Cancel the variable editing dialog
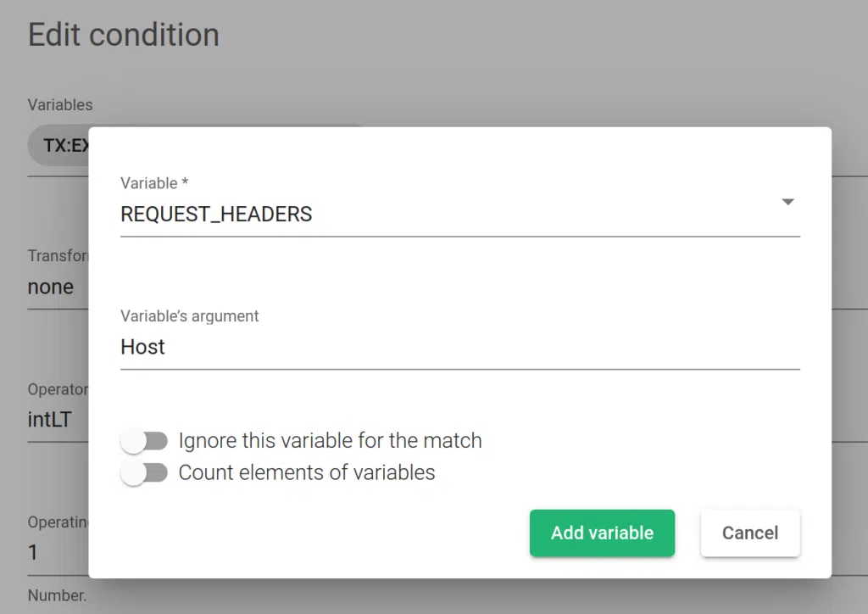Screen dimensions: 868x614 [x=749, y=533]
